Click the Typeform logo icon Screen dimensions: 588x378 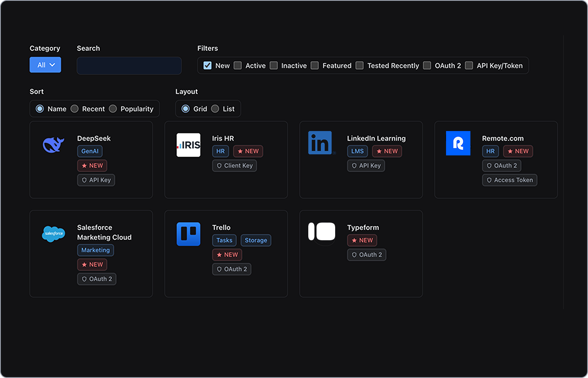(321, 231)
